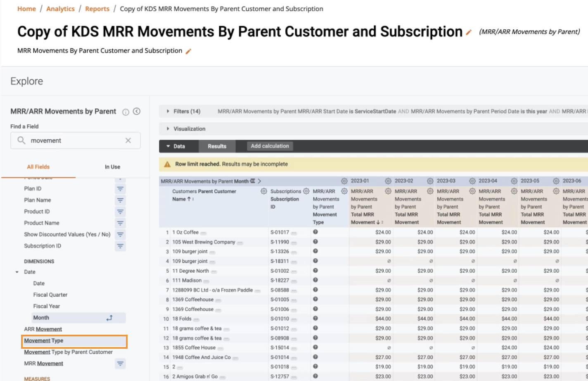Open gear for Customers Parent Customer Name column
This screenshot has width=588, height=381.
click(x=264, y=191)
